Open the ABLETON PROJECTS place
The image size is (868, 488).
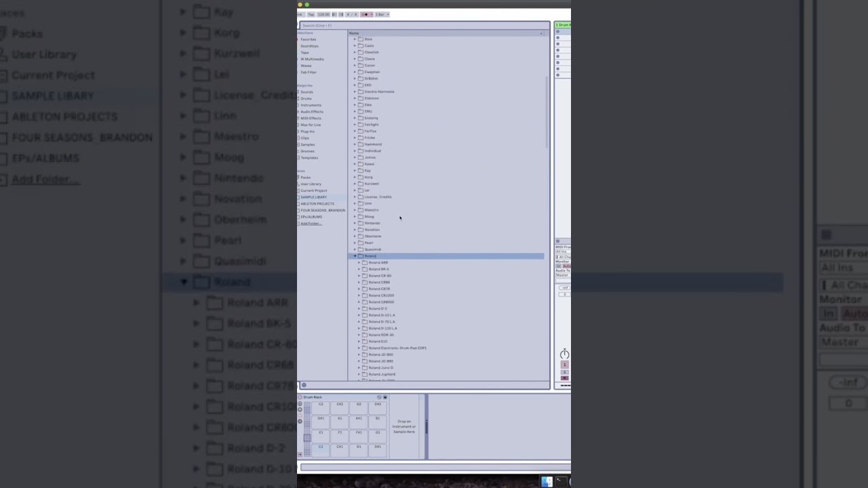317,204
